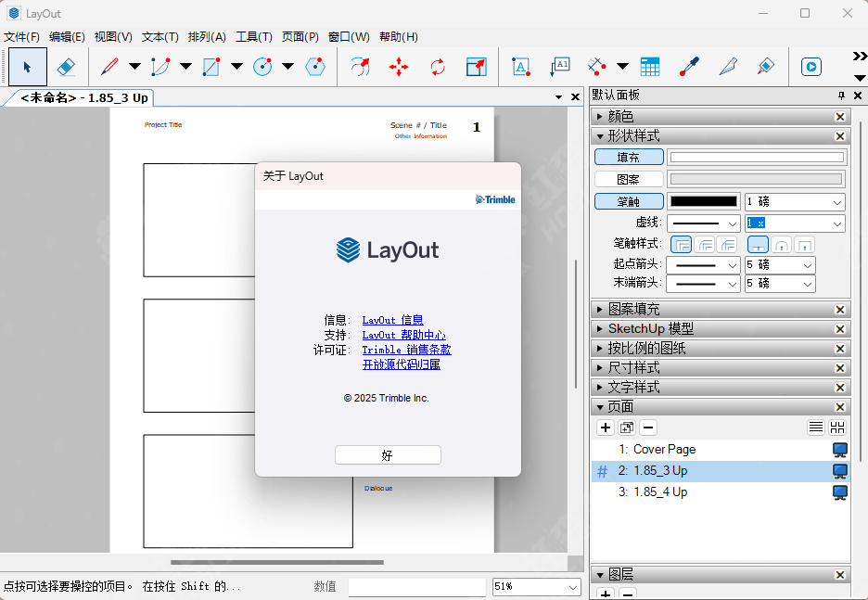The image size is (868, 600).
Task: Click the black stroke color swatch
Action: 704,201
